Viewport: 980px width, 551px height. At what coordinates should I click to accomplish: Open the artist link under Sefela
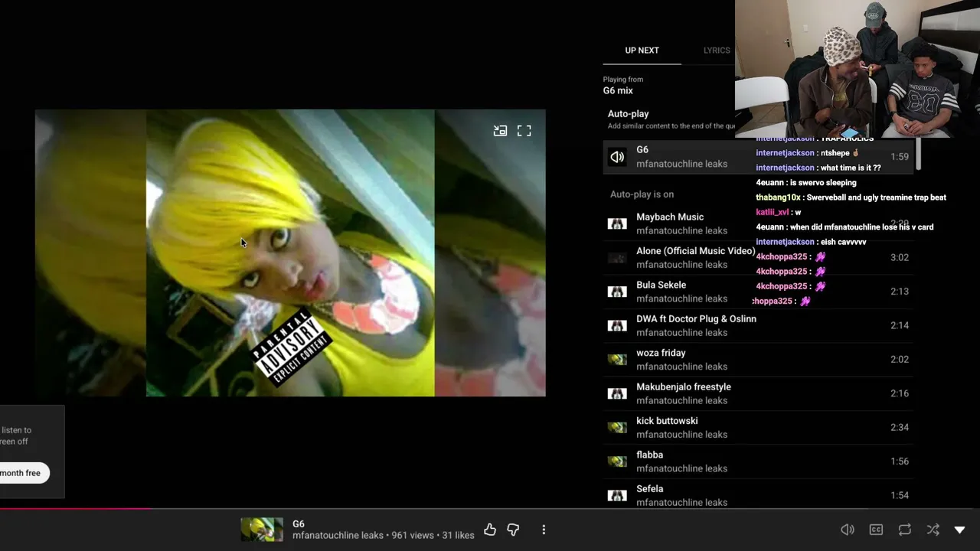click(681, 502)
